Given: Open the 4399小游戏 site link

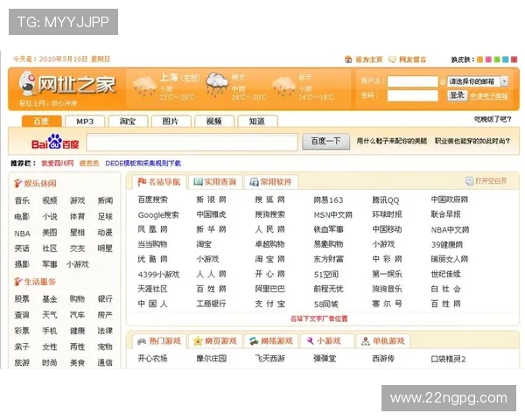Looking at the screenshot, I should coord(158,275).
